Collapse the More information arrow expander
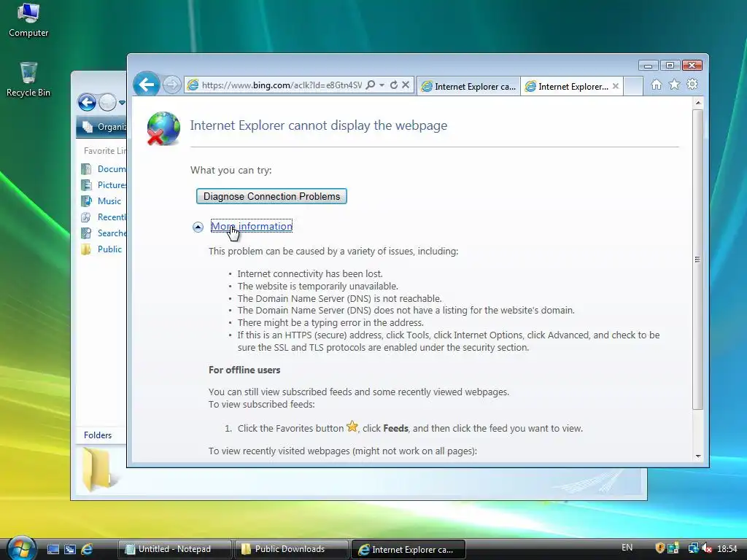 click(198, 227)
